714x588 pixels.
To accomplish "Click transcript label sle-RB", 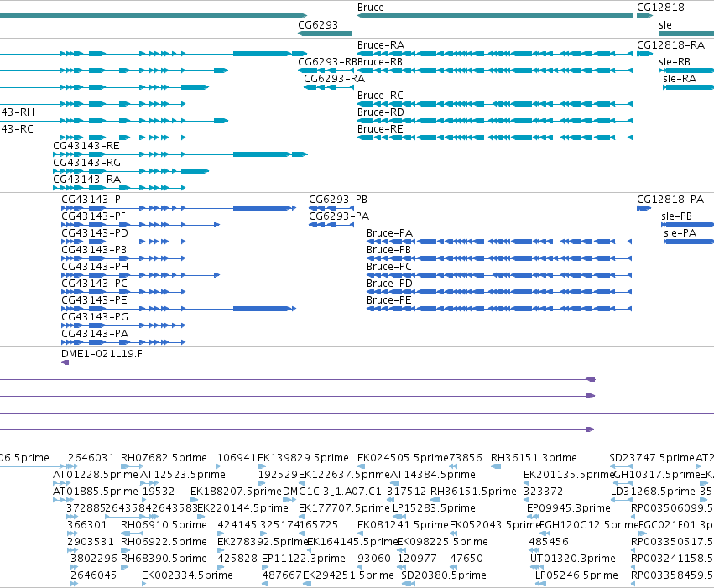I will pyautogui.click(x=675, y=62).
